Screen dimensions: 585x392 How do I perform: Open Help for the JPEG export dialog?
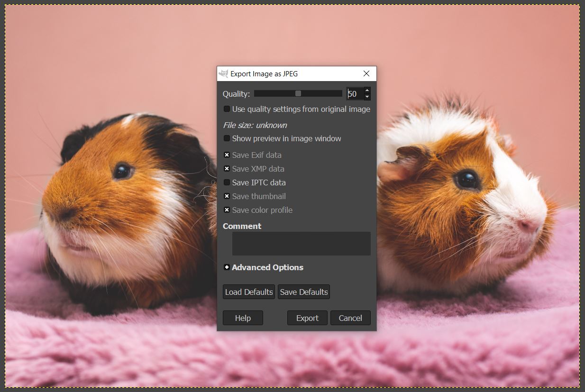(243, 318)
